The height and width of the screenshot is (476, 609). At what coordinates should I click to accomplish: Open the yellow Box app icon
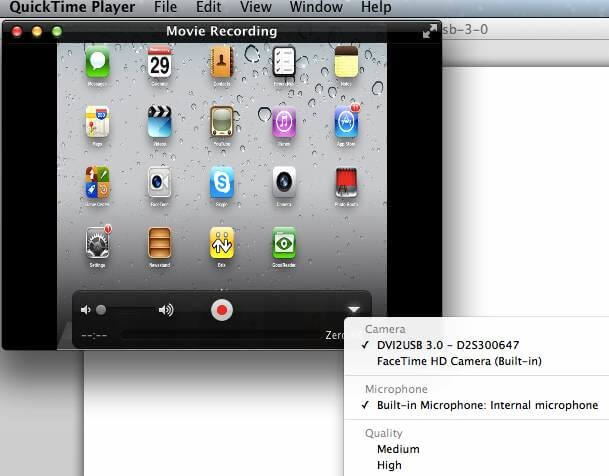(x=222, y=243)
